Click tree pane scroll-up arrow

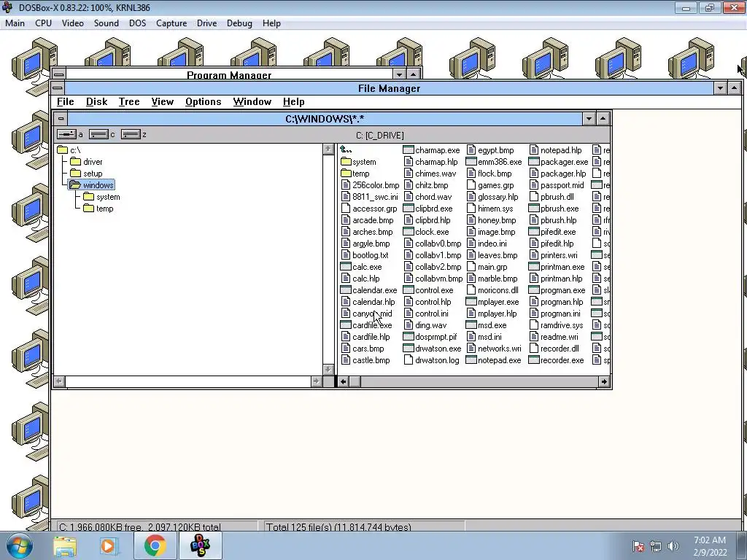pyautogui.click(x=328, y=149)
